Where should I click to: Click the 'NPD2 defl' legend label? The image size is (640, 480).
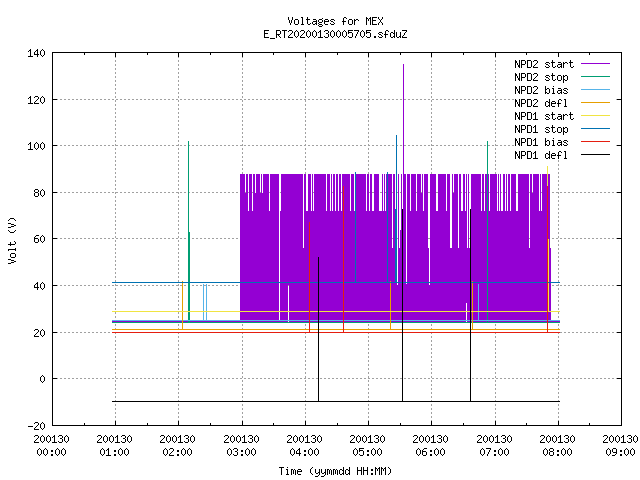pyautogui.click(x=541, y=103)
